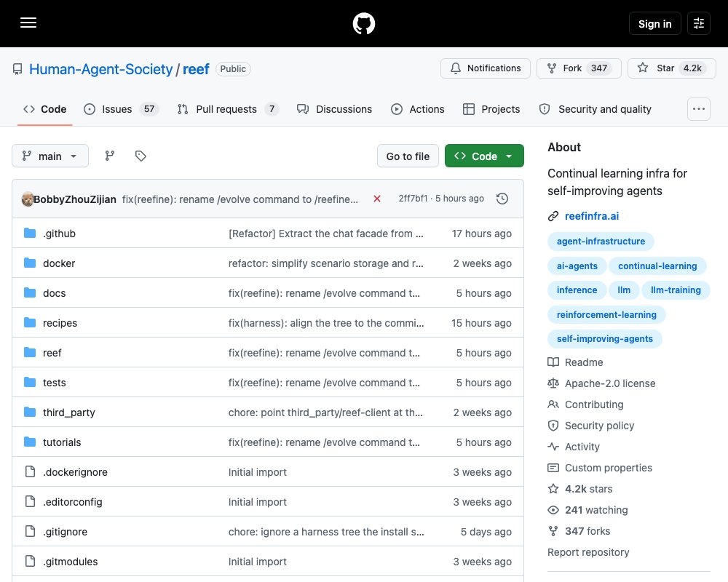This screenshot has width=728, height=582.
Task: Select the self-improving-agents topic tag
Action: tap(604, 339)
